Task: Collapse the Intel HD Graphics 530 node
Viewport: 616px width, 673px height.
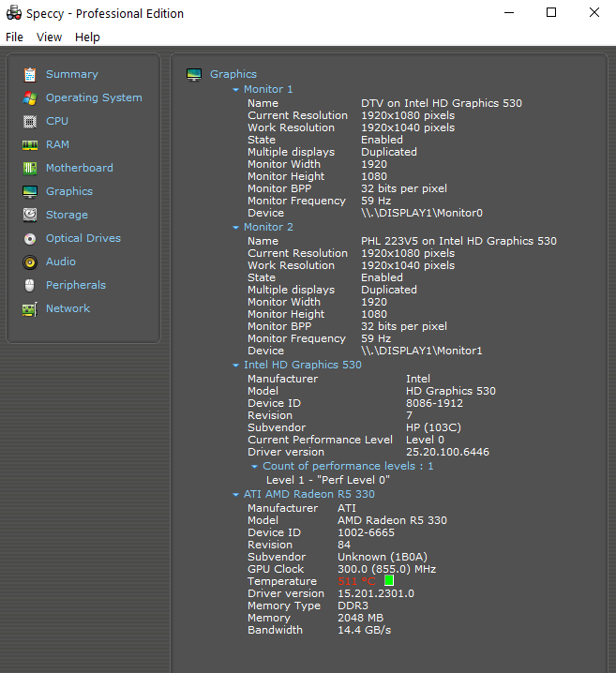Action: point(236,366)
